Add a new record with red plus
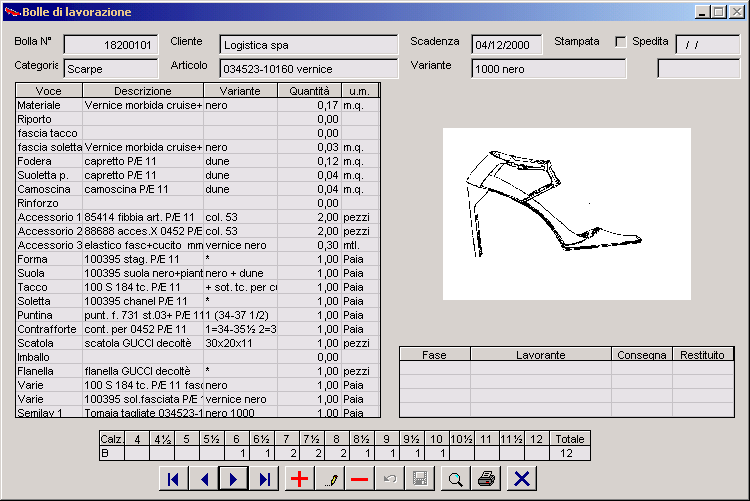The image size is (750, 501). (299, 479)
